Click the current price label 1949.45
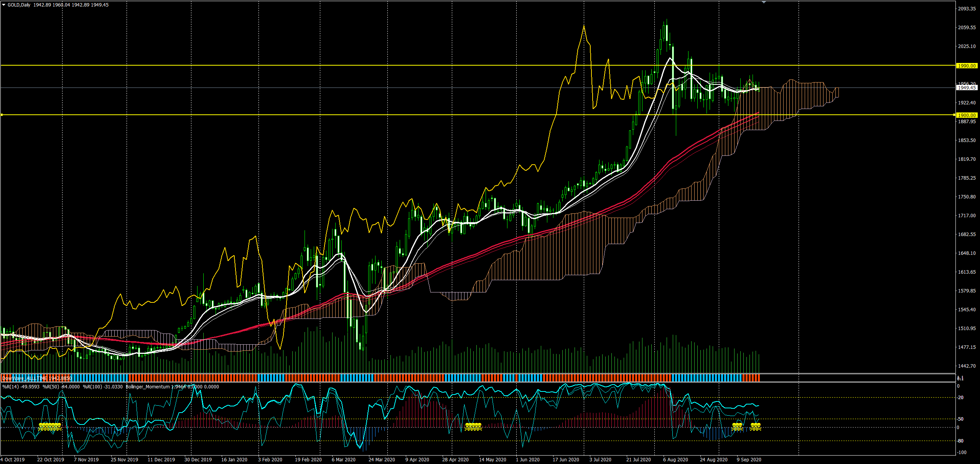Viewport: 980px width, 464px height. pos(966,88)
